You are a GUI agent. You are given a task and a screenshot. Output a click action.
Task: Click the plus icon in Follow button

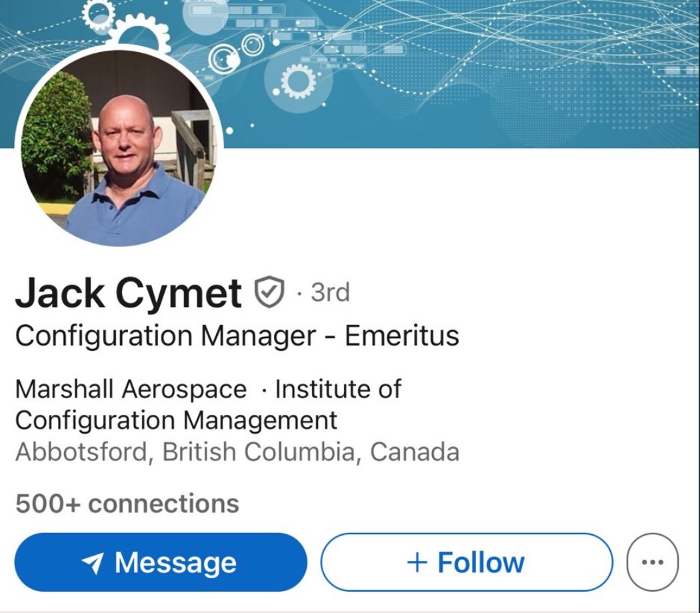point(417,562)
